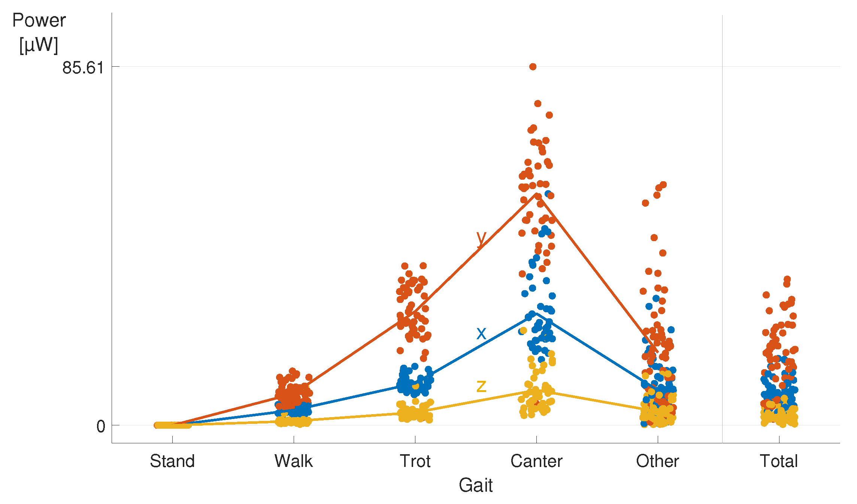Click the 85.61 y-axis tick value
Screen dimensions: 857x504
point(83,68)
